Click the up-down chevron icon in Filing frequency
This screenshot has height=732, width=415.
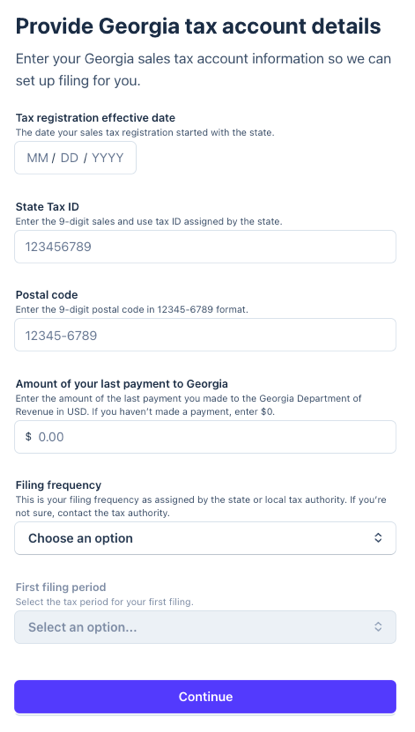click(378, 538)
